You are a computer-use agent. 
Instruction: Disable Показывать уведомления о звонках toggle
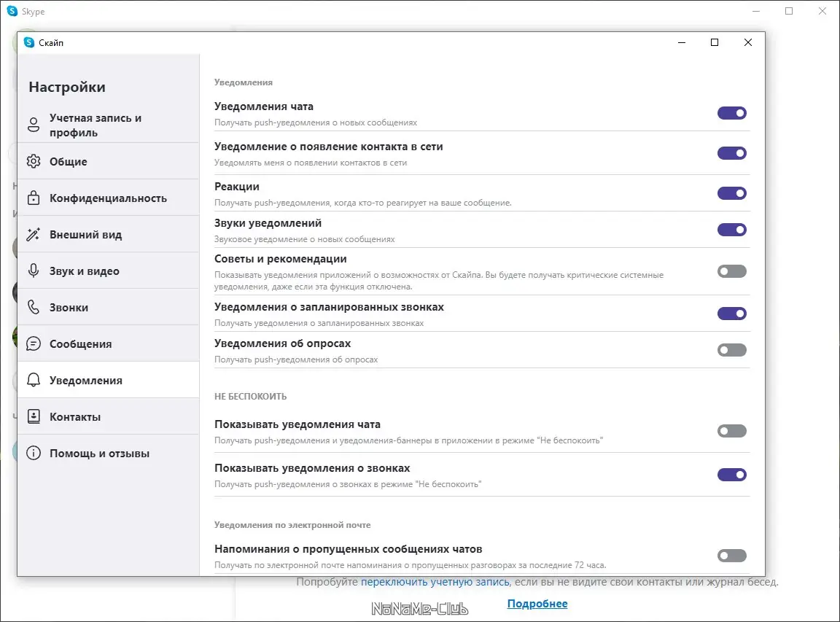pyautogui.click(x=732, y=475)
